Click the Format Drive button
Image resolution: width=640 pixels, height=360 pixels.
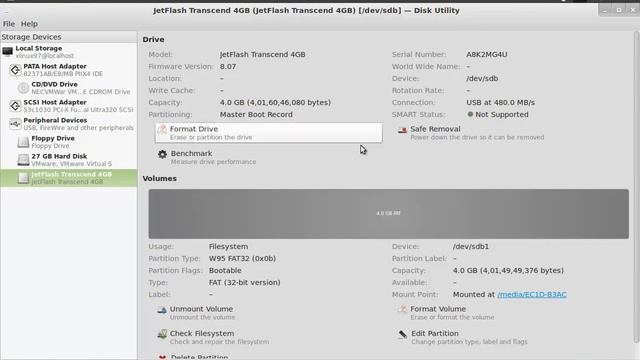pos(269,133)
